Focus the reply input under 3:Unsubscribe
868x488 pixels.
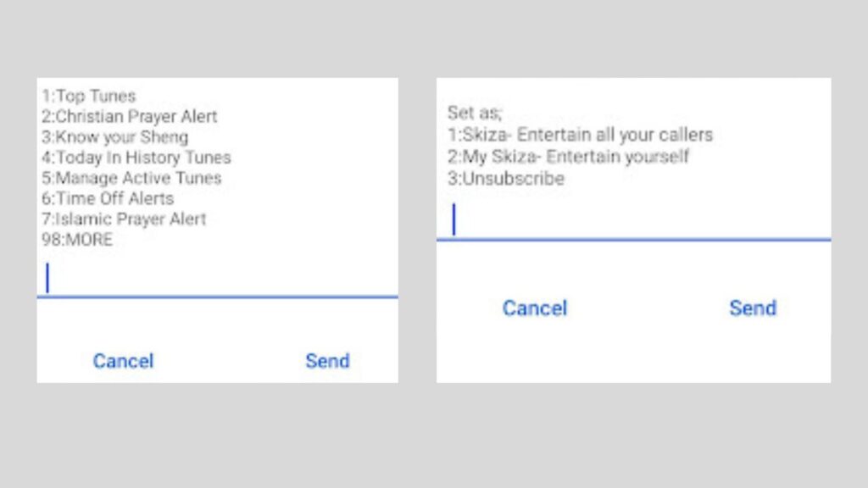(x=634, y=219)
